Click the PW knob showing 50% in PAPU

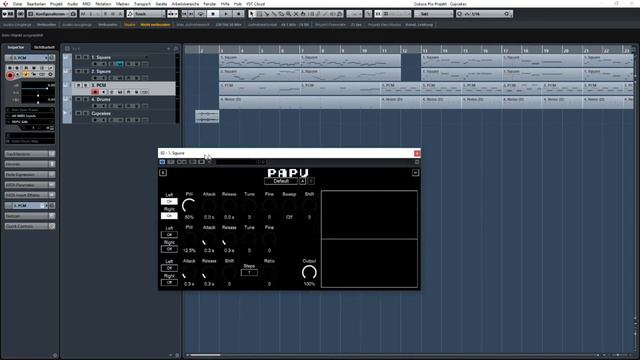[x=189, y=206]
